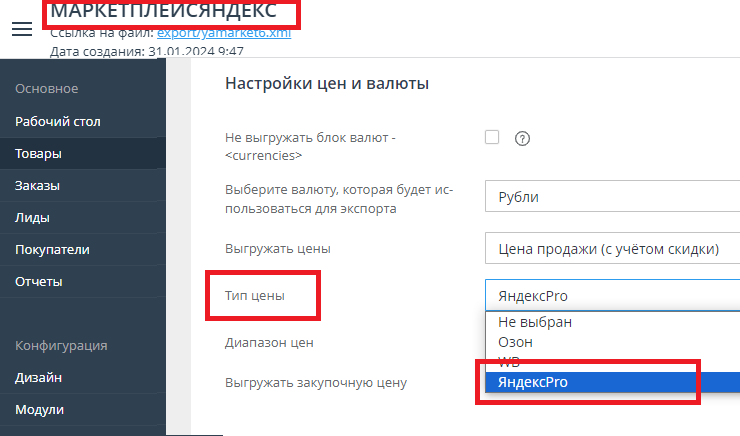Open the Заказы sidebar section
The height and width of the screenshot is (436, 740).
(83, 185)
